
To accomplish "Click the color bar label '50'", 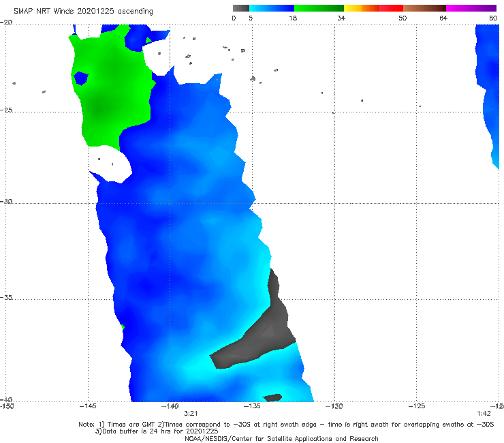I will (403, 18).
